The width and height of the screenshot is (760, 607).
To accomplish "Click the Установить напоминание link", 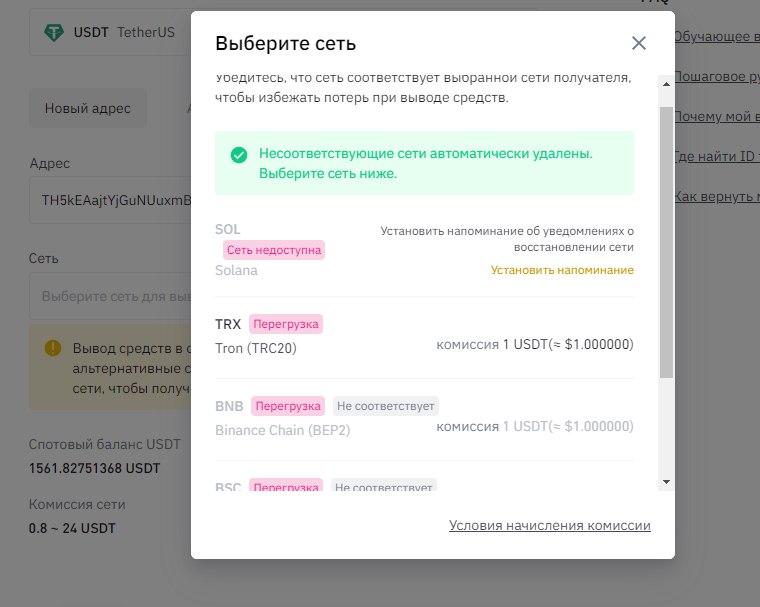I will click(562, 270).
